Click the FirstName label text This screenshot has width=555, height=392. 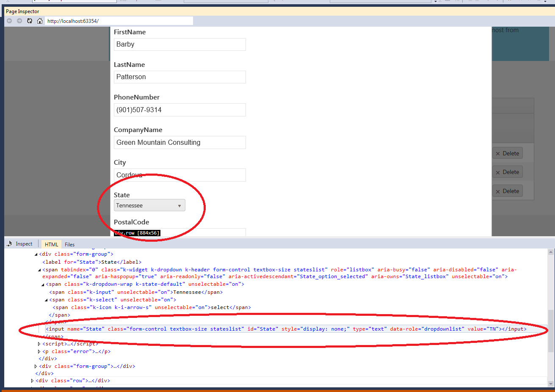130,32
